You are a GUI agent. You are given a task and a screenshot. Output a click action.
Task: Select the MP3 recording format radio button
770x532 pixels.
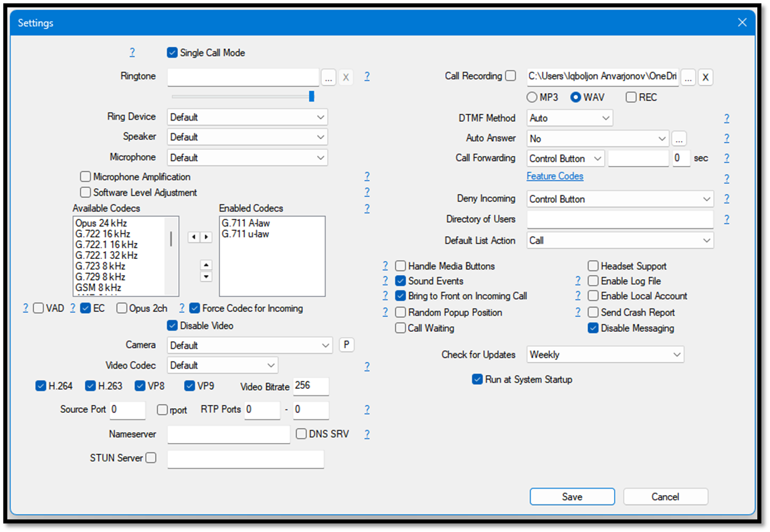(x=533, y=97)
